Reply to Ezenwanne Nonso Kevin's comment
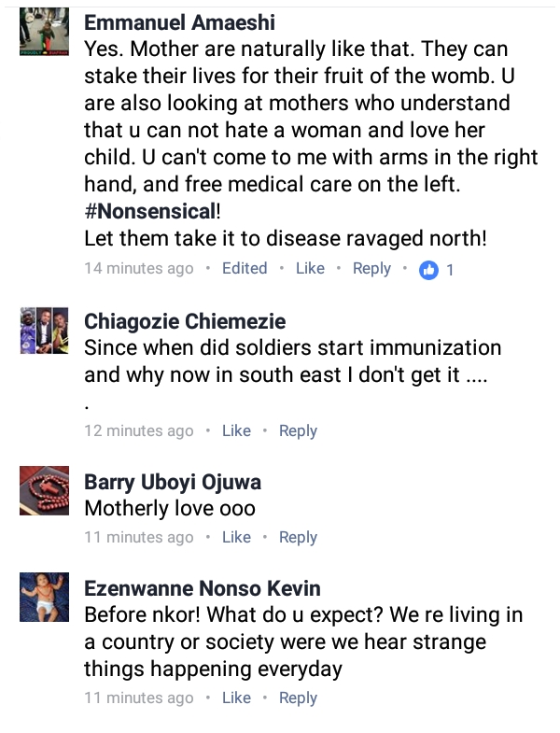The width and height of the screenshot is (560, 733). coord(299,698)
